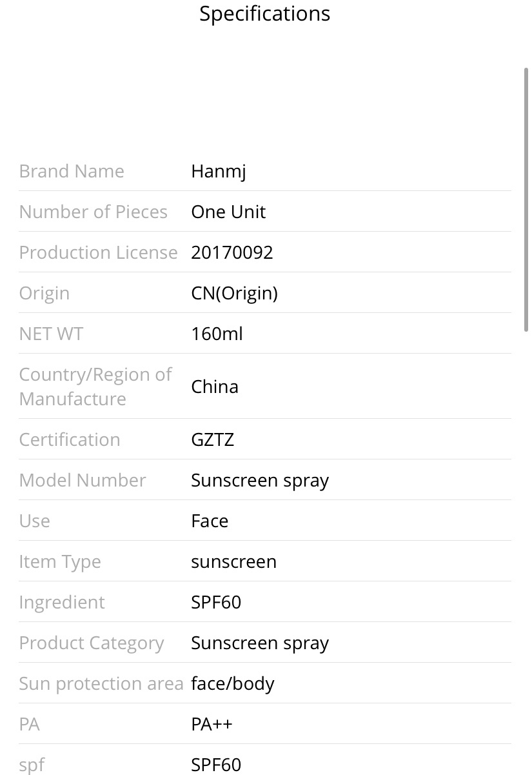Click the 160ml net weight value
The height and width of the screenshot is (775, 532).
[x=217, y=334]
